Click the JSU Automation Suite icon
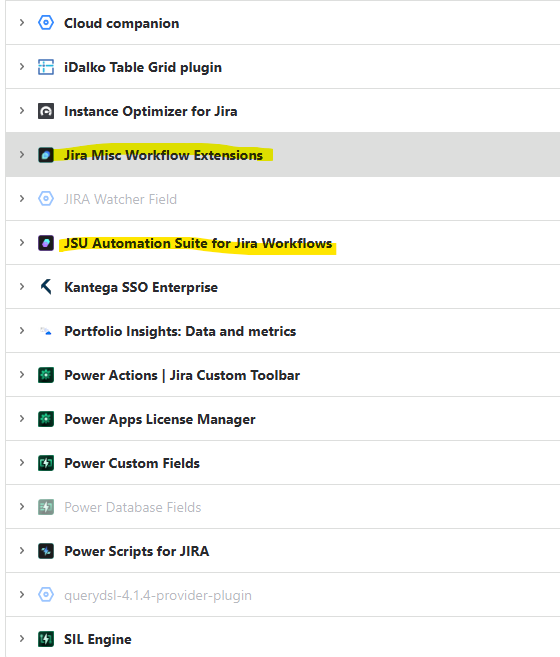560x657 pixels. tap(46, 243)
